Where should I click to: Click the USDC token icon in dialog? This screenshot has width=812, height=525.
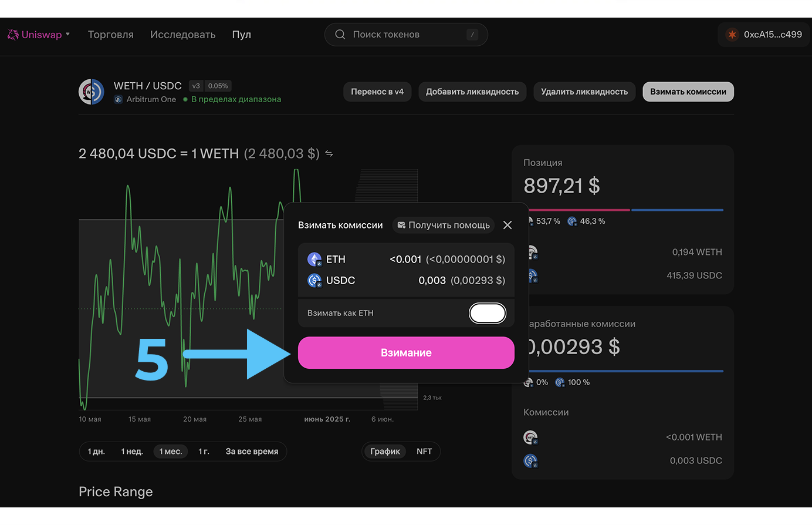314,281
